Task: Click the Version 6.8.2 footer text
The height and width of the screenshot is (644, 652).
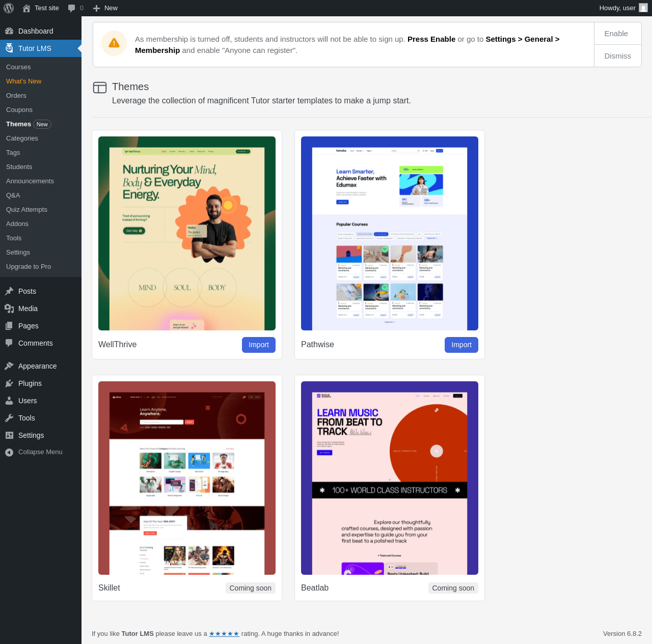Action: point(622,634)
